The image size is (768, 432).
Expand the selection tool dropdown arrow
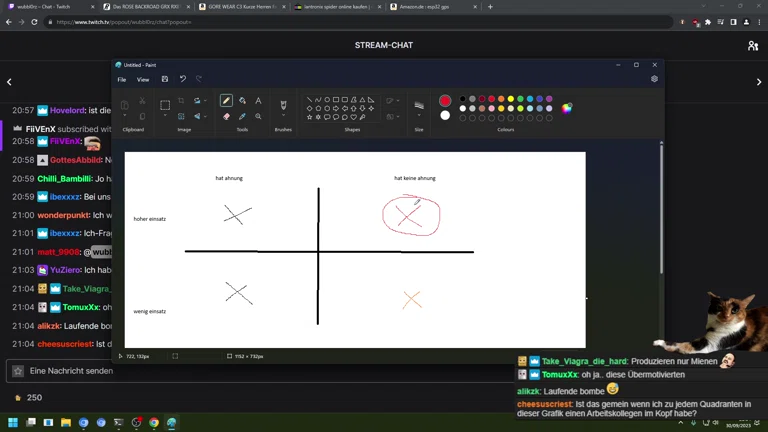165,117
